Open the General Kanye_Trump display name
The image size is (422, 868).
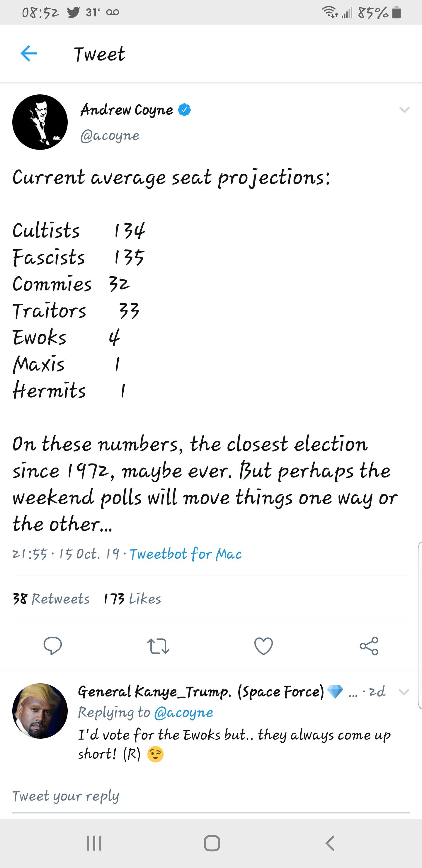click(x=201, y=692)
